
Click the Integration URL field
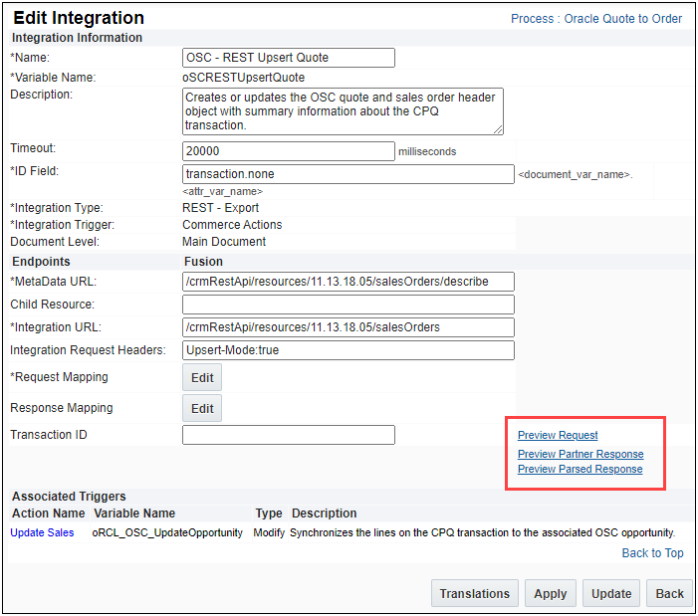pos(349,327)
